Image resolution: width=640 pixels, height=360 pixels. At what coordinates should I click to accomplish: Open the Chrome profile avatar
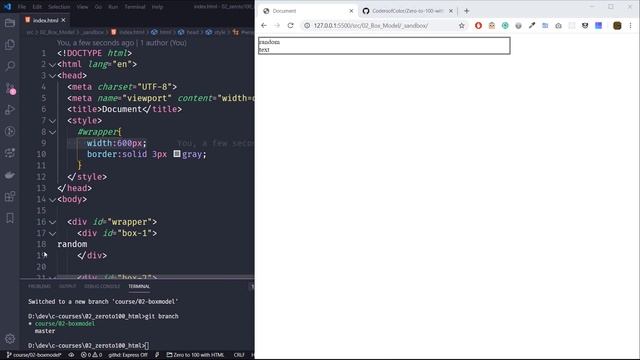pos(617,25)
